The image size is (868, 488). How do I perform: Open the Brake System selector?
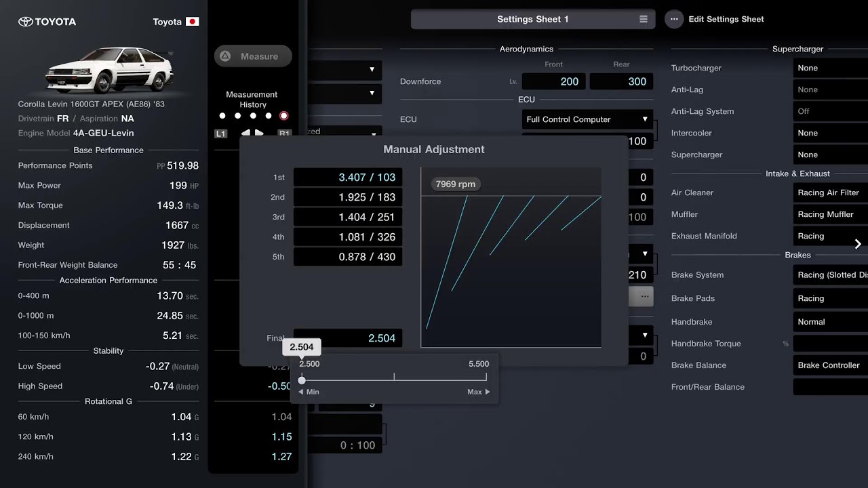tap(831, 274)
